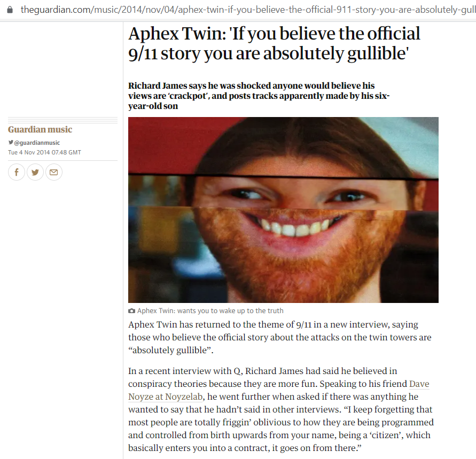Image resolution: width=476 pixels, height=459 pixels.
Task: Click the photo caption text
Action: click(x=210, y=311)
